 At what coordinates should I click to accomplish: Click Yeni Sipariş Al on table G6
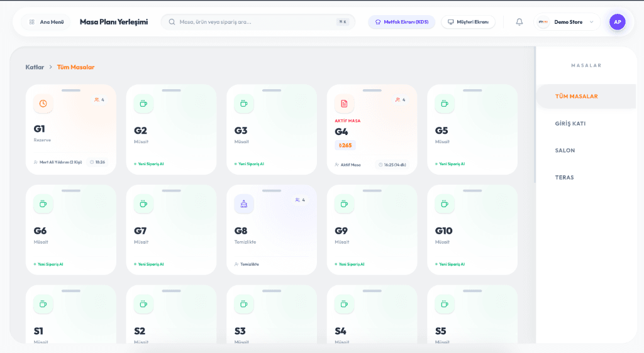48,264
